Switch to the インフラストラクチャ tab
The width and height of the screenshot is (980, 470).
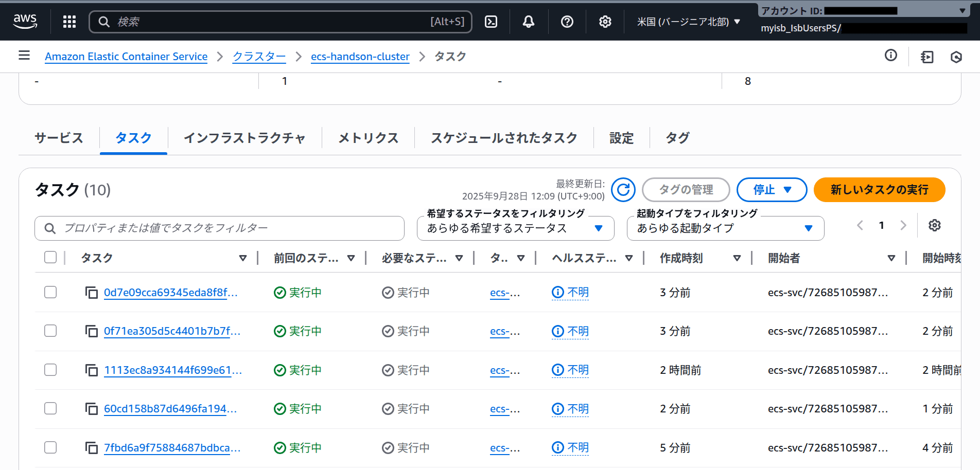pos(244,138)
